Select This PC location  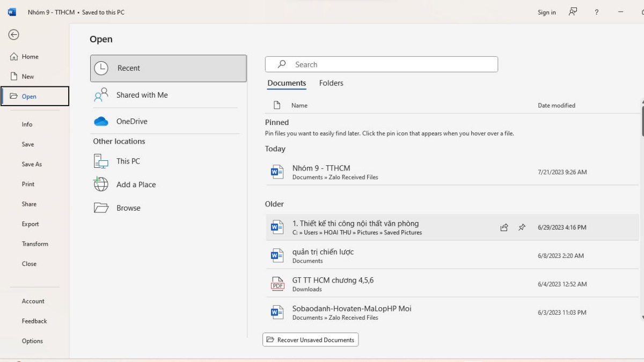[128, 161]
